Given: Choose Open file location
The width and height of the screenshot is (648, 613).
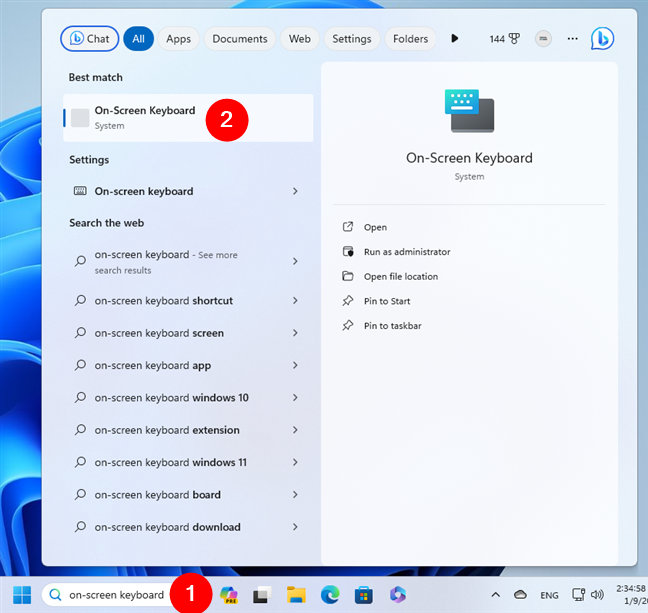Looking at the screenshot, I should 401,277.
